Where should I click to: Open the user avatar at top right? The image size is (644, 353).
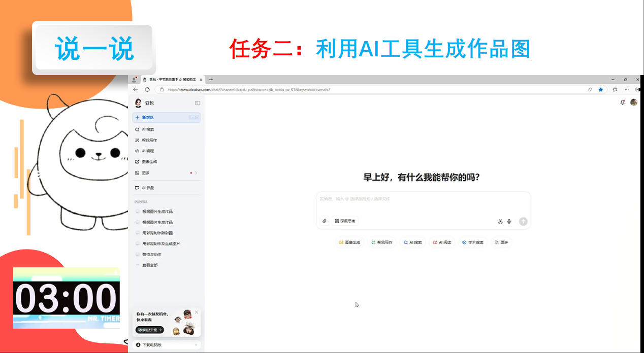point(633,102)
